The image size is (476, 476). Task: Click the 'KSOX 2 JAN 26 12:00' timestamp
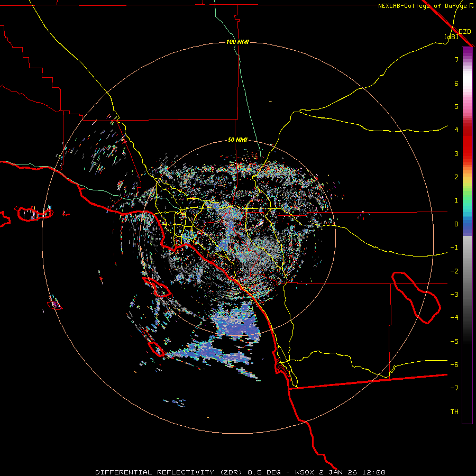(x=340, y=472)
